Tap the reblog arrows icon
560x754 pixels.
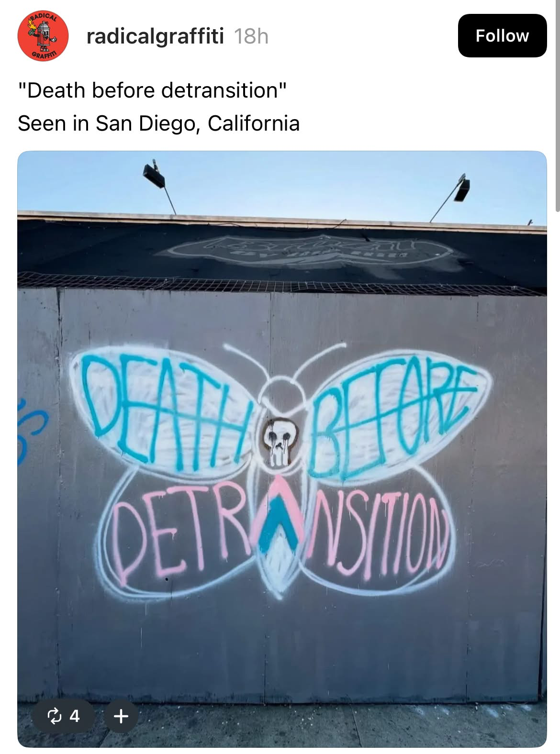point(55,716)
